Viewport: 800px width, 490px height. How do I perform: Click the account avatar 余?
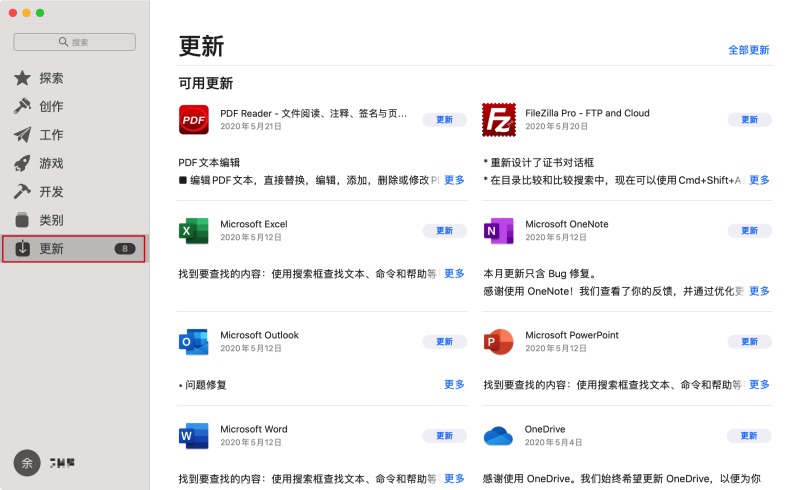pyautogui.click(x=27, y=463)
